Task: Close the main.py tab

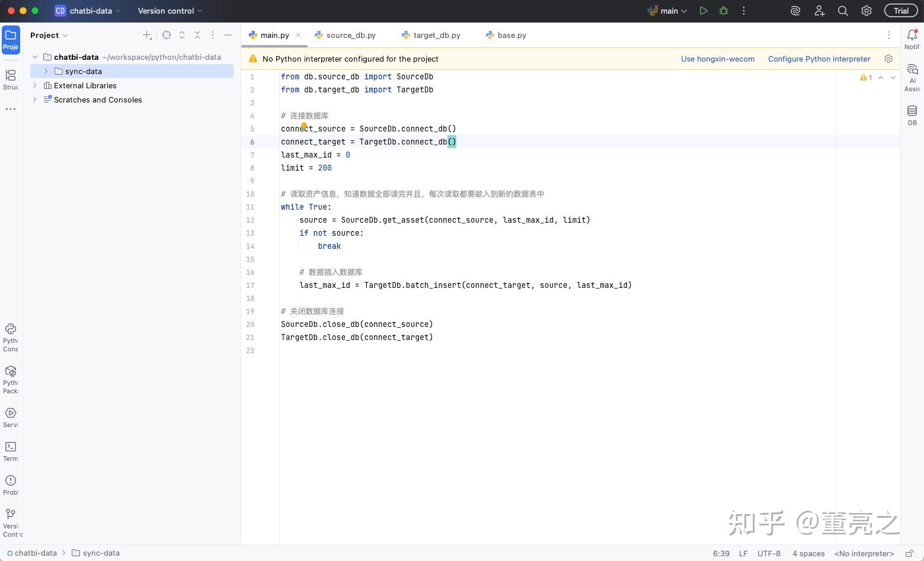Action: coord(298,35)
